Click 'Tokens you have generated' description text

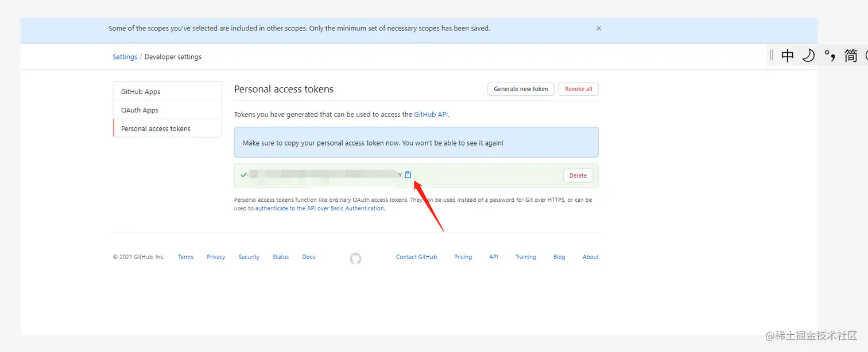pos(342,114)
